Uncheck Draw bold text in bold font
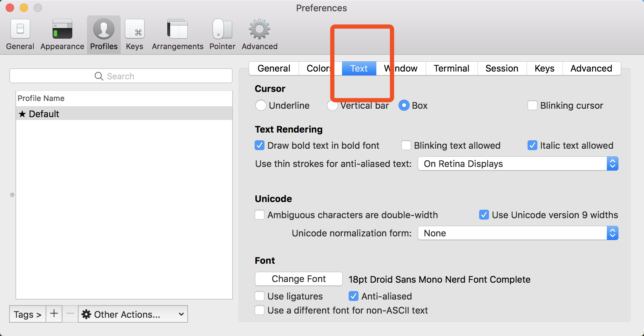The height and width of the screenshot is (336, 644). (260, 145)
